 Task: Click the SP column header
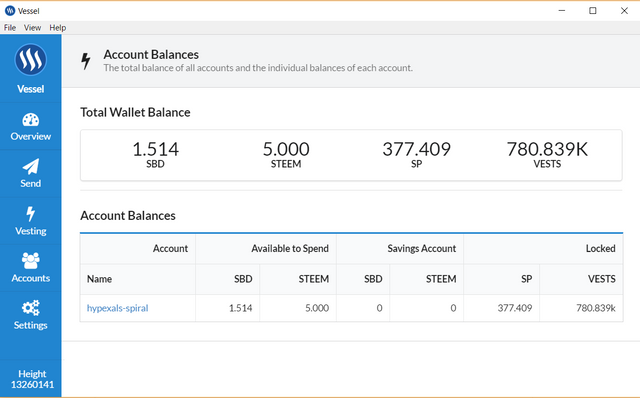pyautogui.click(x=527, y=279)
